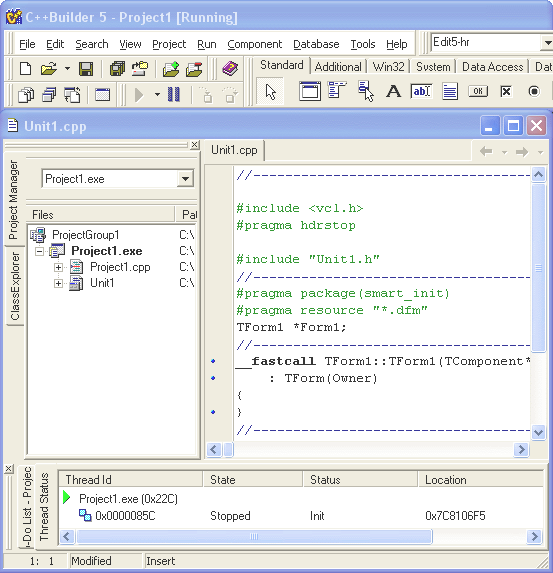Open the Edit menu

click(x=55, y=44)
